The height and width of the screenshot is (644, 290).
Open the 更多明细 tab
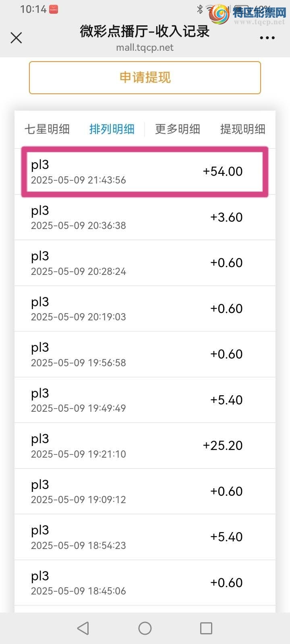pos(178,129)
